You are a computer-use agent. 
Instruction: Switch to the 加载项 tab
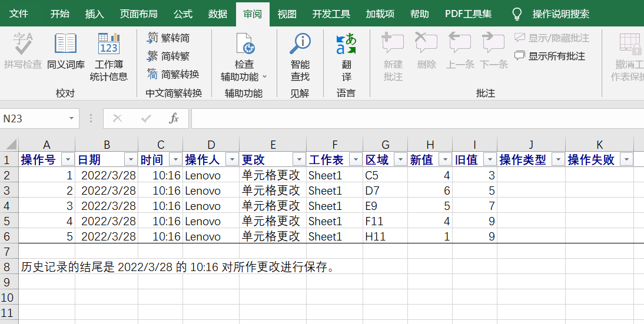[380, 14]
